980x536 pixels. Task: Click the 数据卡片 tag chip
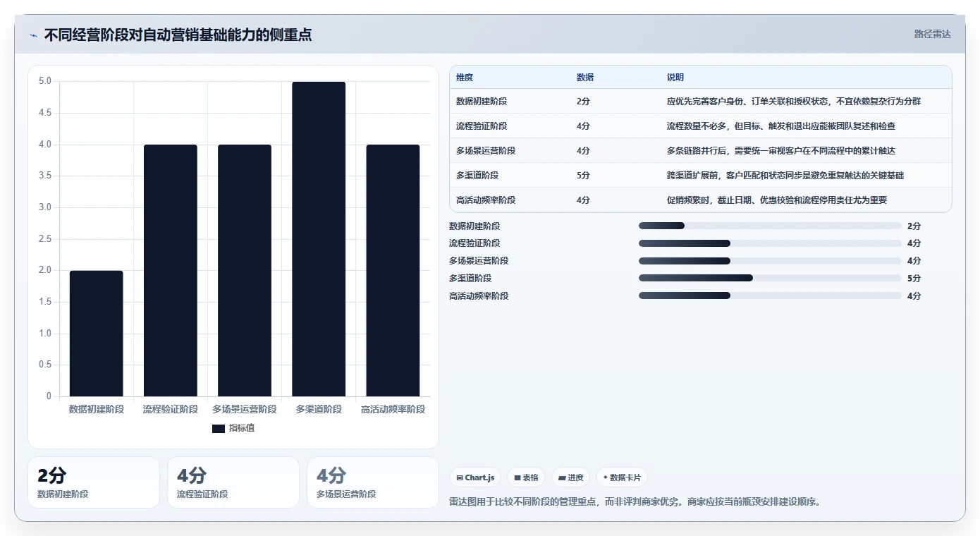click(x=622, y=477)
